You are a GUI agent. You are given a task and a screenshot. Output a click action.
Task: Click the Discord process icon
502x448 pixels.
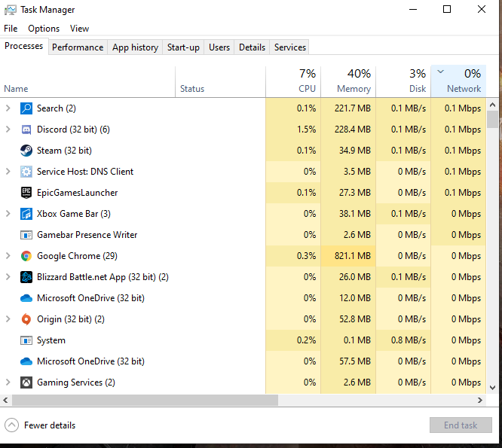(x=26, y=130)
